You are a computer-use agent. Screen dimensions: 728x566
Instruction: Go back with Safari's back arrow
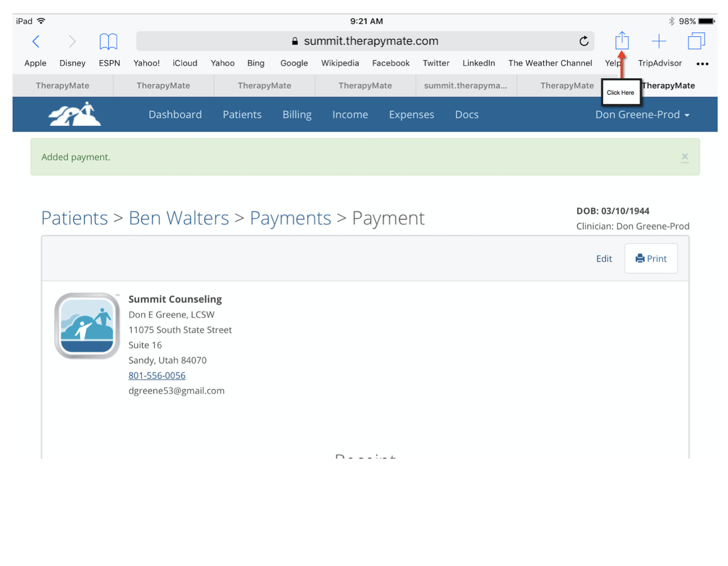[x=36, y=41]
